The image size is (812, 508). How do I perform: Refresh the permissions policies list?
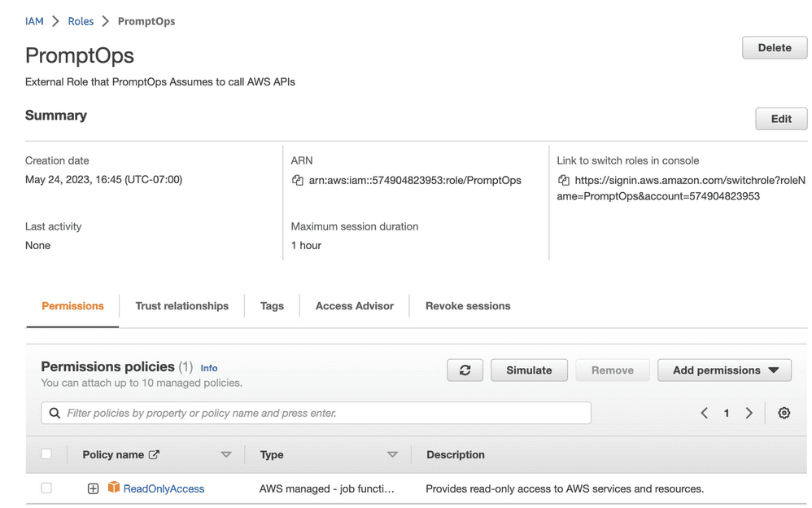point(465,370)
